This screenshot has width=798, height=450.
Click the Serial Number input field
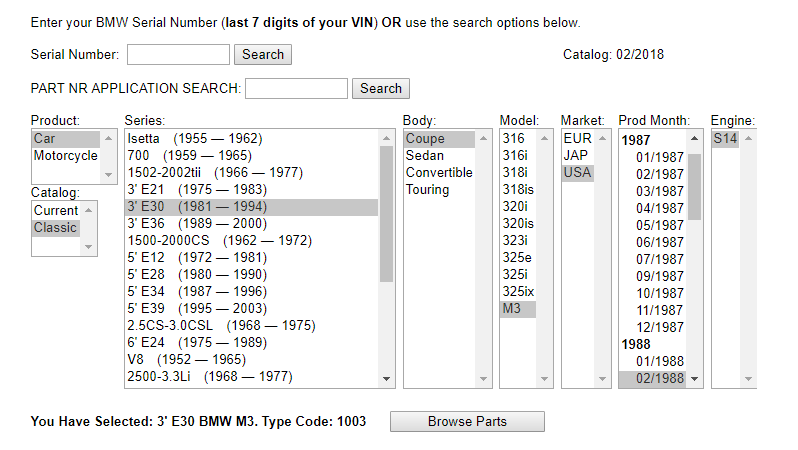click(179, 55)
